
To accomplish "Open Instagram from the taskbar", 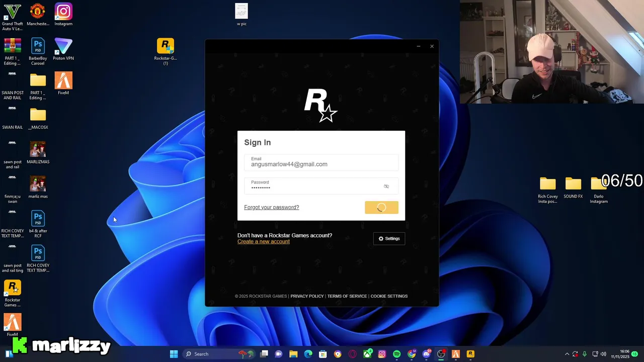I will click(x=382, y=354).
